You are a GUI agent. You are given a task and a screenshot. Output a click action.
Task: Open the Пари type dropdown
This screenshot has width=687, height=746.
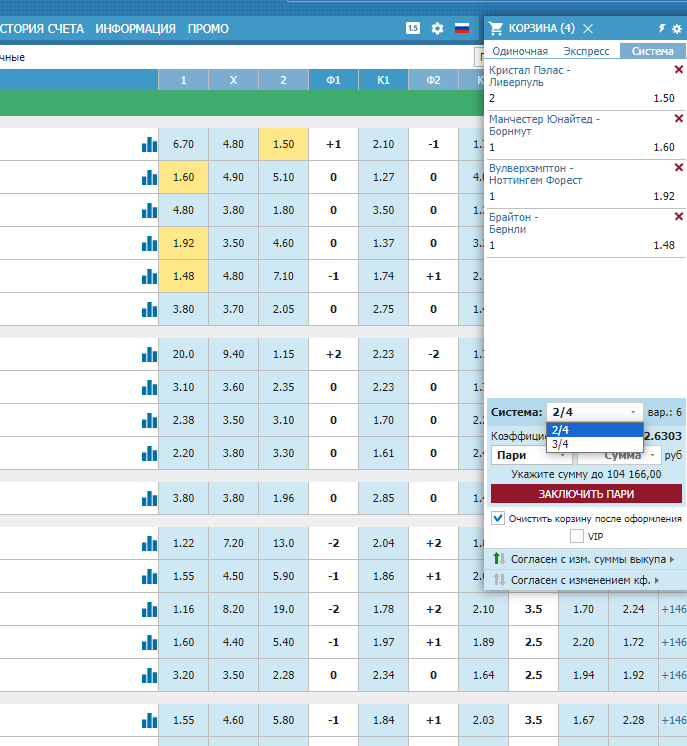(x=532, y=455)
